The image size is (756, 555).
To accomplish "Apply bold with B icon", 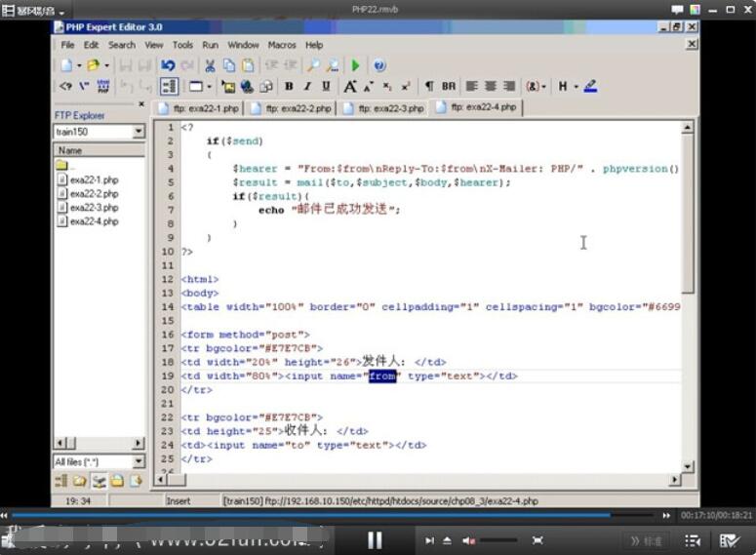I will [289, 86].
